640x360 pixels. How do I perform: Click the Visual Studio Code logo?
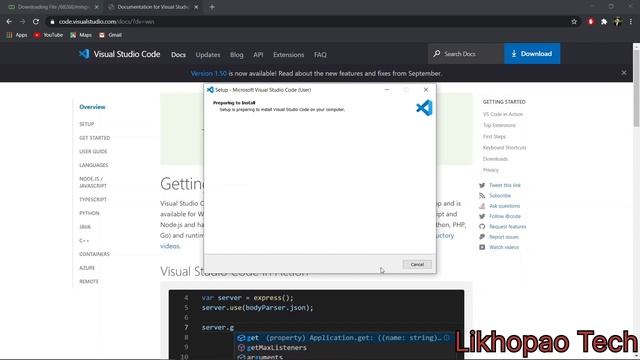[x=119, y=54]
